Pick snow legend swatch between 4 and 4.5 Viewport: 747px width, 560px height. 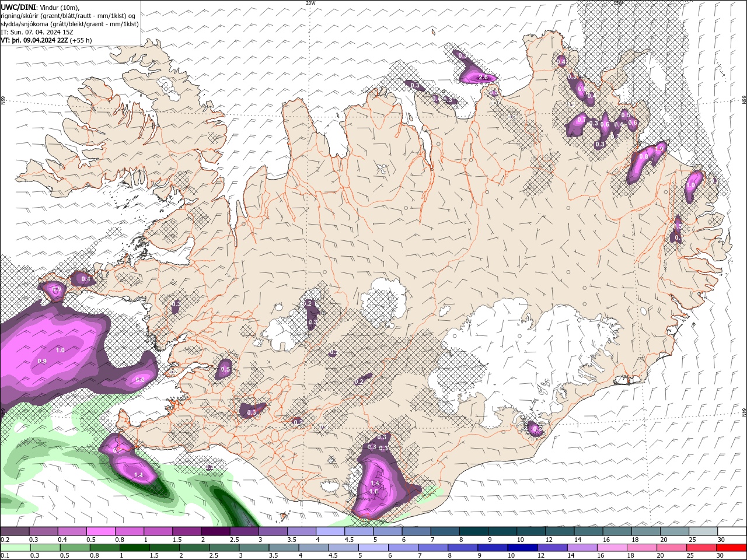[x=330, y=531]
